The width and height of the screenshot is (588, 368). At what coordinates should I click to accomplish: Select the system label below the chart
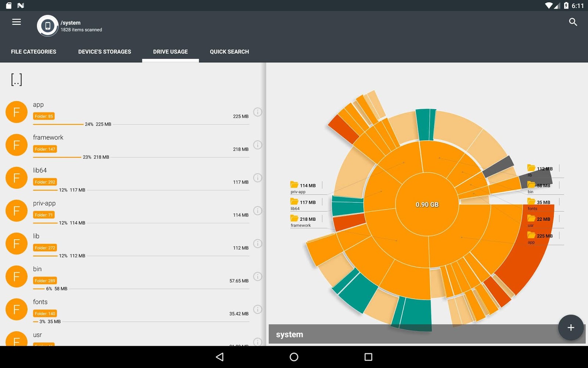(x=290, y=334)
